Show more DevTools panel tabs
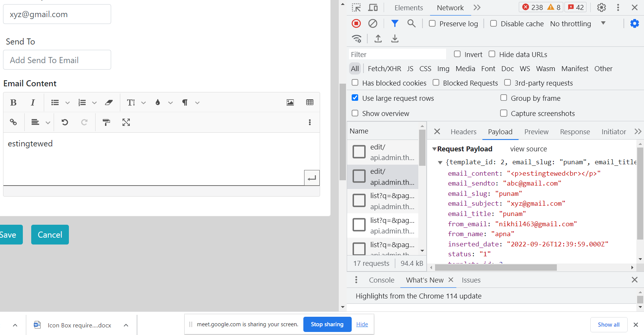This screenshot has height=335, width=644. pos(477,8)
